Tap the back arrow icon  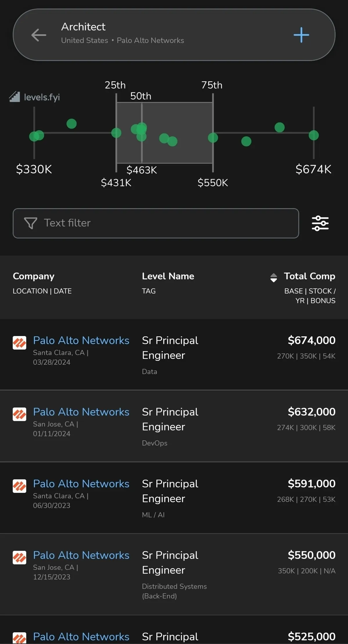[x=39, y=35]
